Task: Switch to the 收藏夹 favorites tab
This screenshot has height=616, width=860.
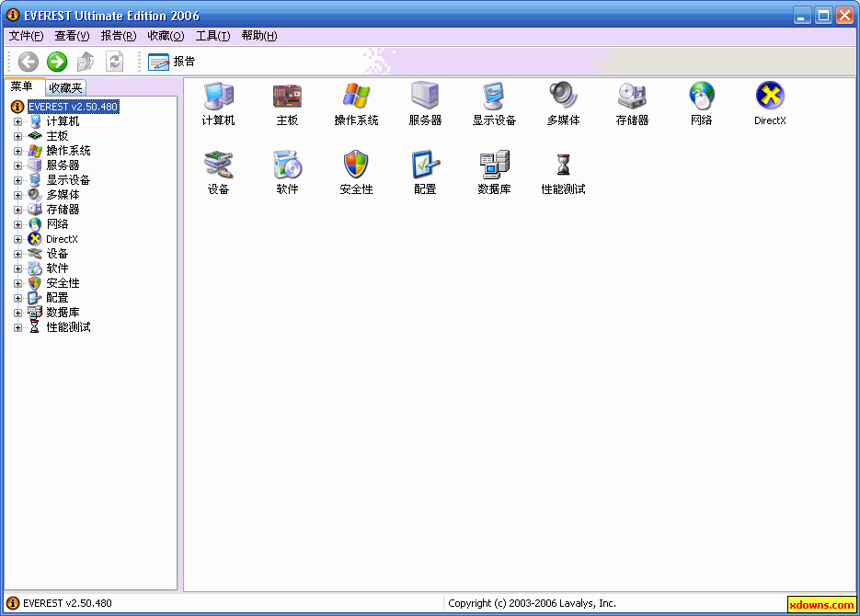Action: [x=65, y=87]
